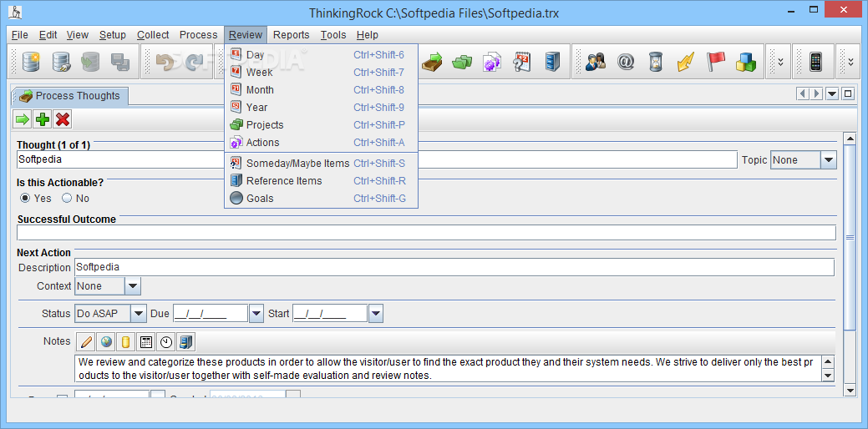The height and width of the screenshot is (429, 868).
Task: Open the Due date picker dropdown arrow
Action: (x=256, y=314)
